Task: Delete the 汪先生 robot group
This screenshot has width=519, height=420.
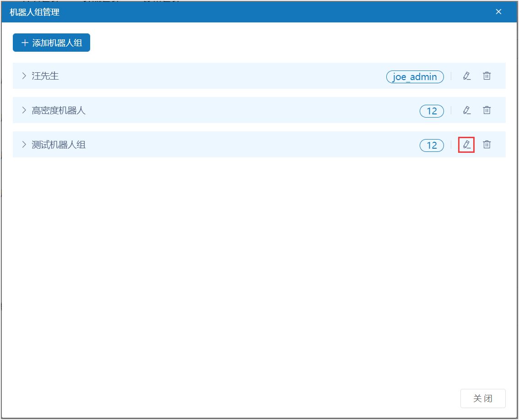Action: click(x=487, y=76)
